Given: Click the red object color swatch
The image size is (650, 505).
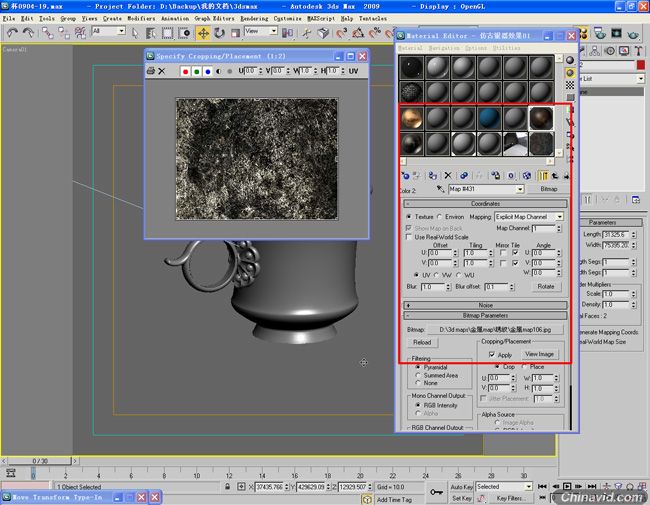Looking at the screenshot, I should click(x=640, y=65).
